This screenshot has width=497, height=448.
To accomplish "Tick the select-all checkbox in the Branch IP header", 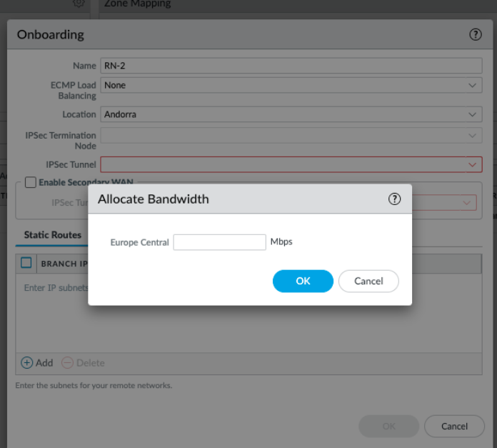I will point(26,263).
